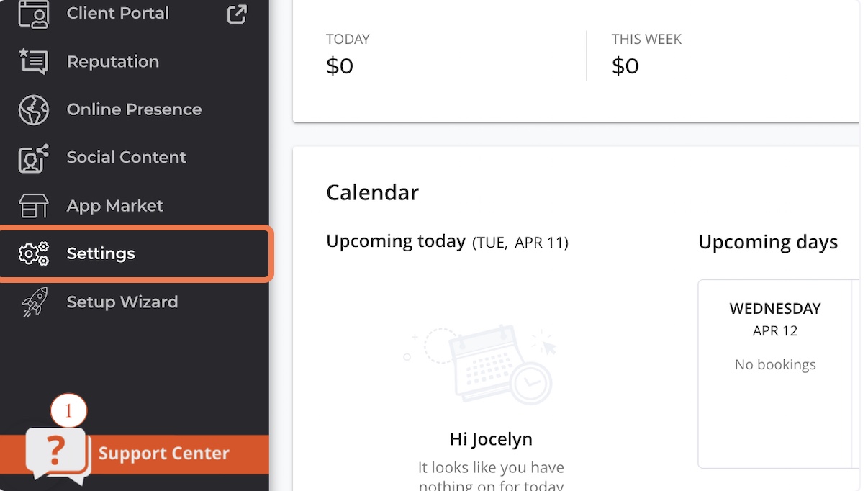Select Social Content in sidebar
Viewport: 868px width, 491px height.
point(126,157)
